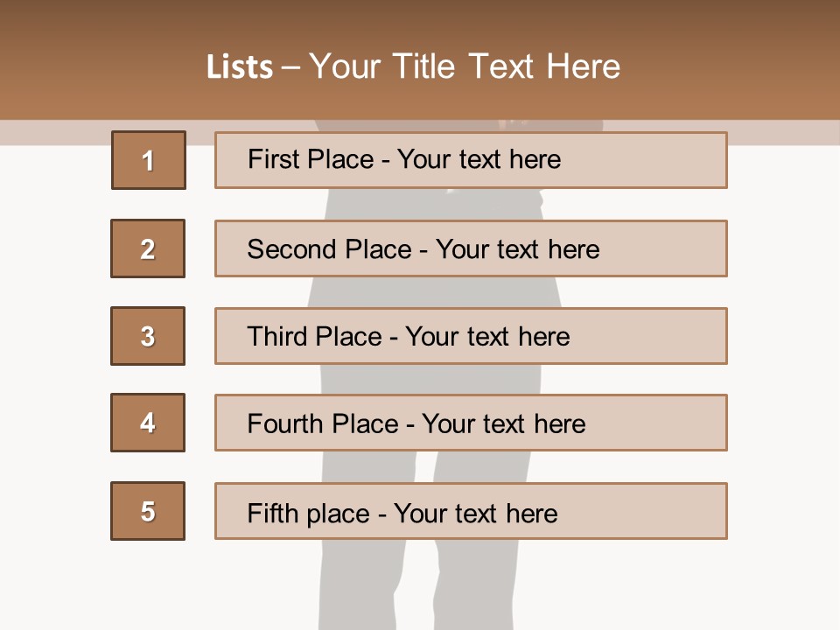Screen dimensions: 840x630
Task: Select the number 2 square
Action: click(148, 248)
